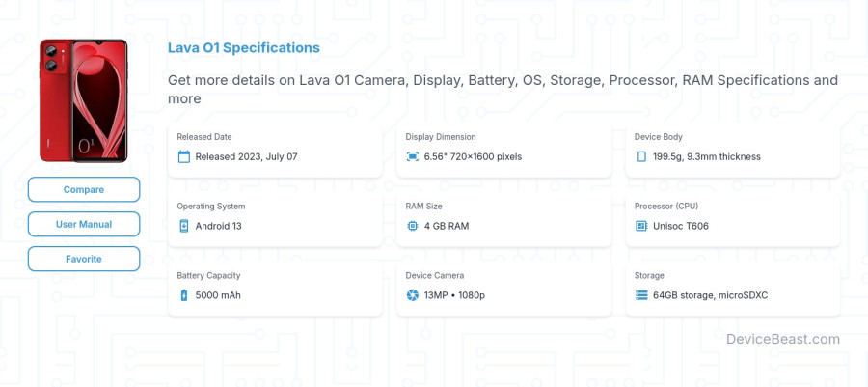The height and width of the screenshot is (387, 868).
Task: Click the device body phone outline icon
Action: tap(641, 156)
